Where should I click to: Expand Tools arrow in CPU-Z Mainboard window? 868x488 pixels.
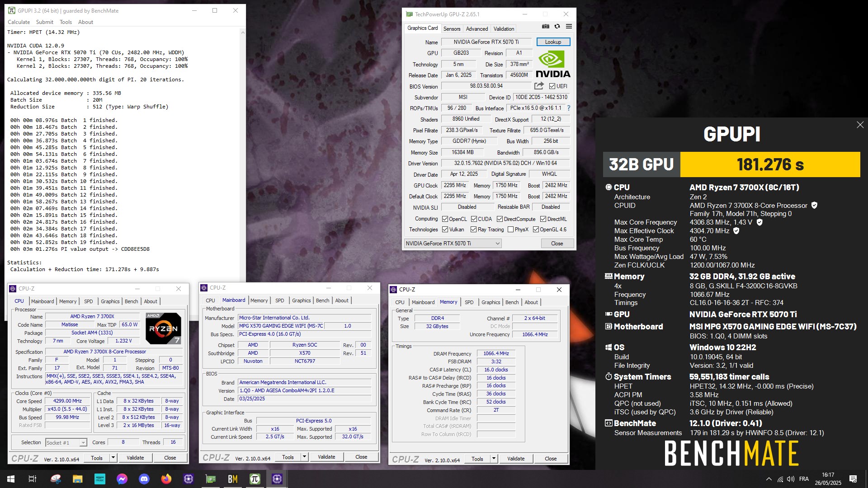click(304, 457)
